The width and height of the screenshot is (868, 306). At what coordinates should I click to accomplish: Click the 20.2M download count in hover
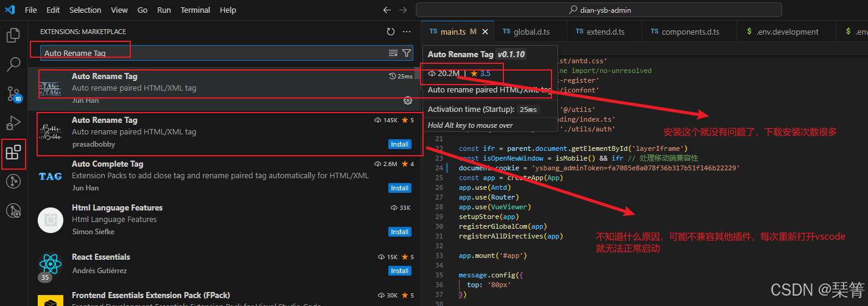[444, 74]
